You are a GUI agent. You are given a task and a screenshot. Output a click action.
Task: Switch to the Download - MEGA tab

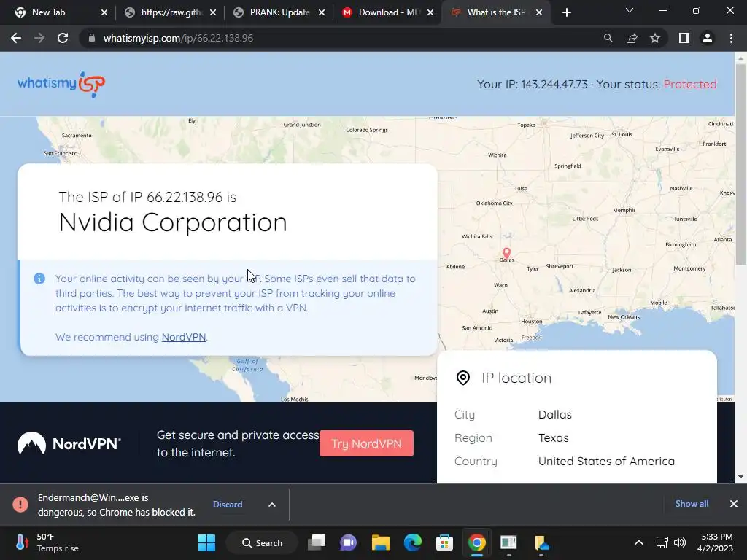[x=388, y=12]
